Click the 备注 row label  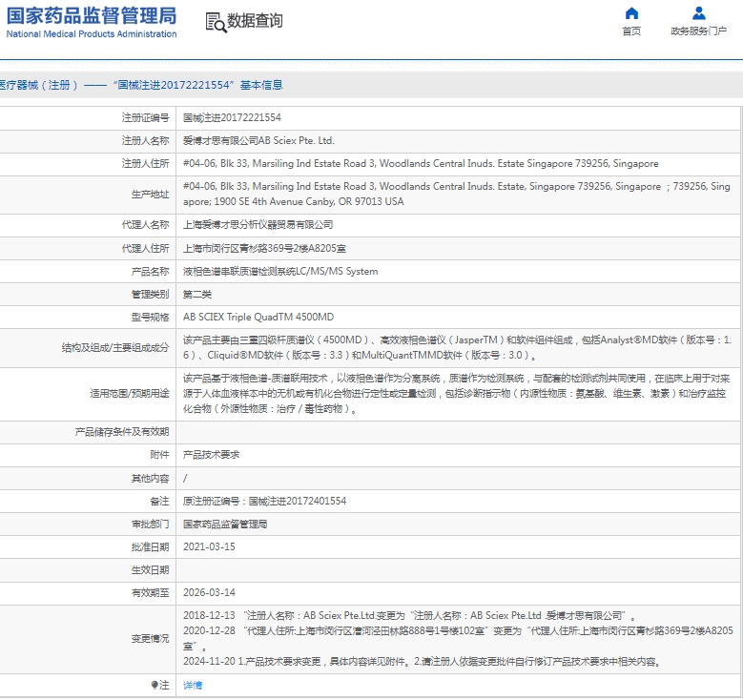(159, 502)
